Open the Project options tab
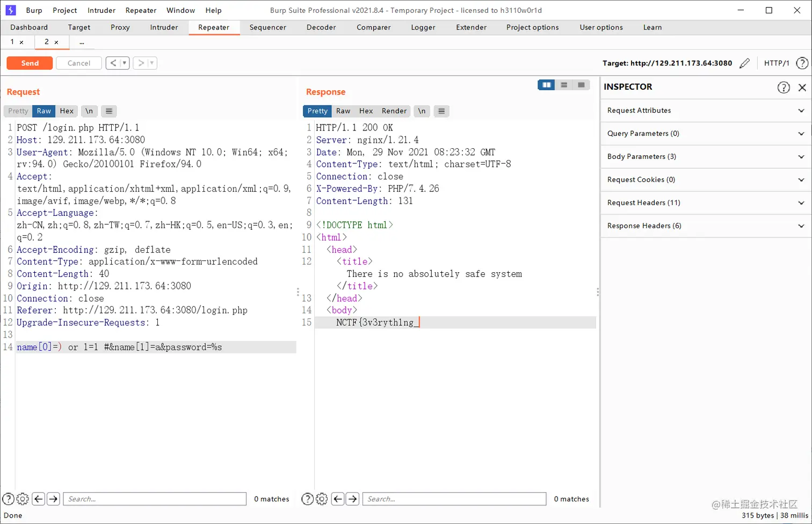The height and width of the screenshot is (524, 812). tap(532, 27)
